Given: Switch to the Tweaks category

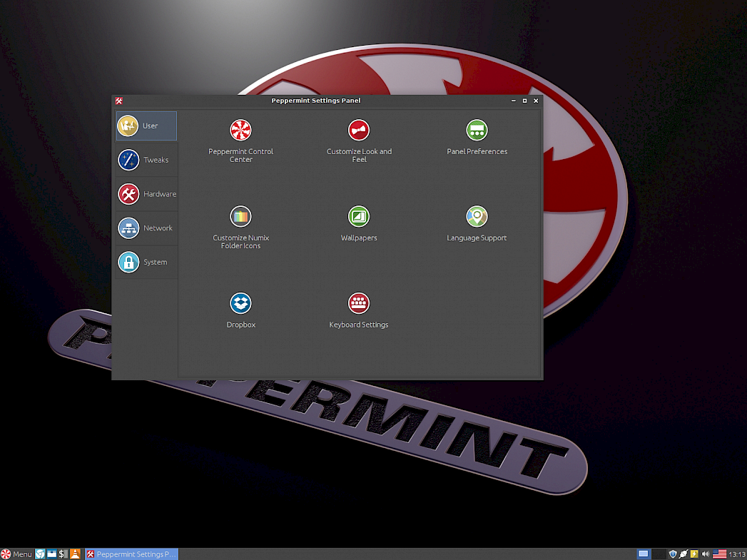Looking at the screenshot, I should pos(146,160).
